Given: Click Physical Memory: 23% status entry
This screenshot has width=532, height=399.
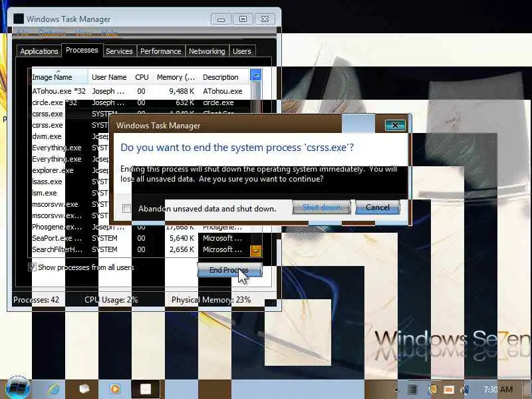Looking at the screenshot, I should point(211,300).
